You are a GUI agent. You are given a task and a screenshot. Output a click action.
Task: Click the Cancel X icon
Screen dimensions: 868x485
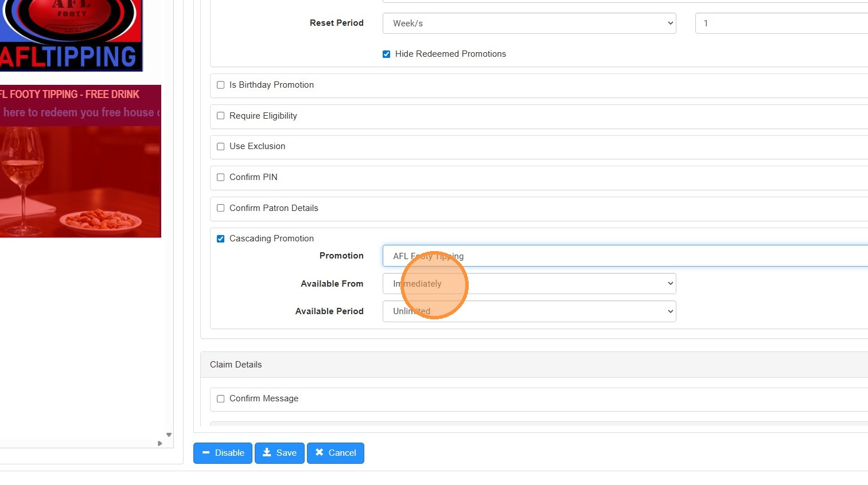click(320, 452)
